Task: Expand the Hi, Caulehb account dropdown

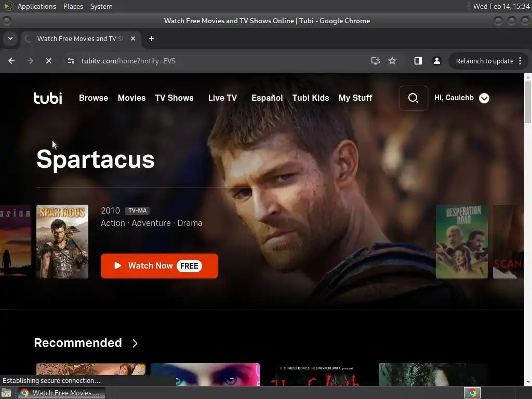Action: click(x=484, y=98)
